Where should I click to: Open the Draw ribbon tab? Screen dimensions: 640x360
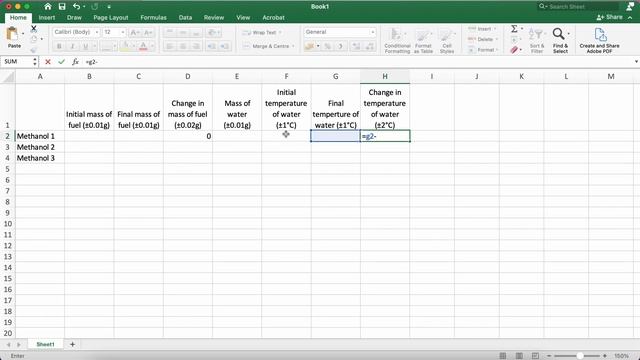coord(74,18)
